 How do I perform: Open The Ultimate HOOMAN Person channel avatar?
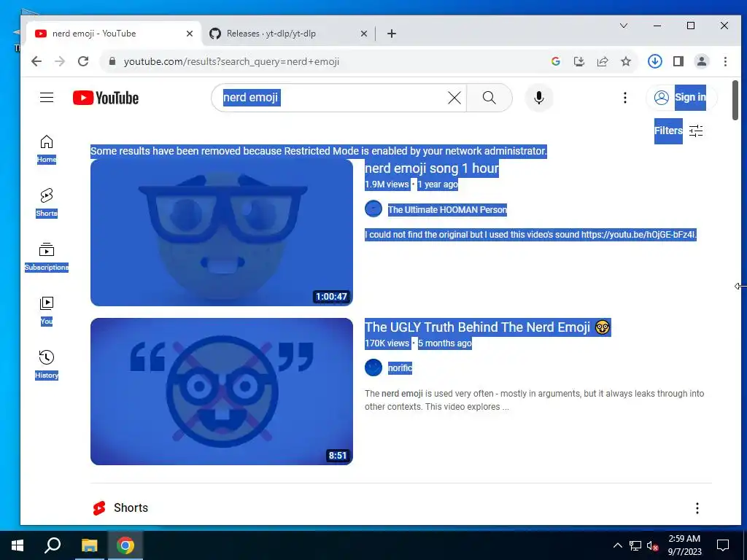373,209
